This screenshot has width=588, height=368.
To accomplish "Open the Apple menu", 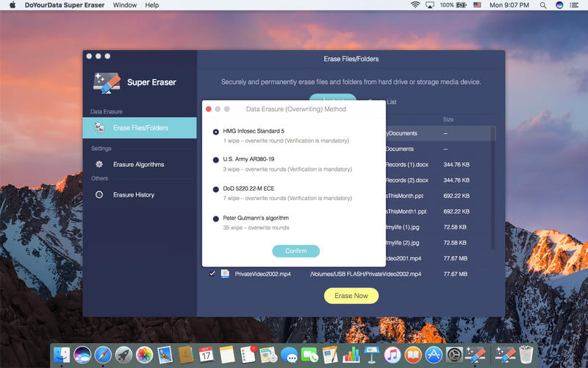I will [x=12, y=5].
